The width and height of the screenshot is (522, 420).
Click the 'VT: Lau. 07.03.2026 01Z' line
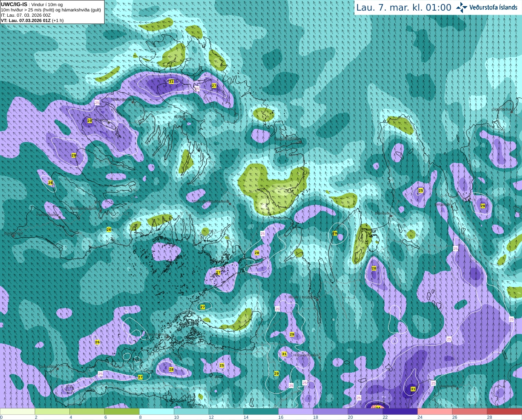[26, 20]
